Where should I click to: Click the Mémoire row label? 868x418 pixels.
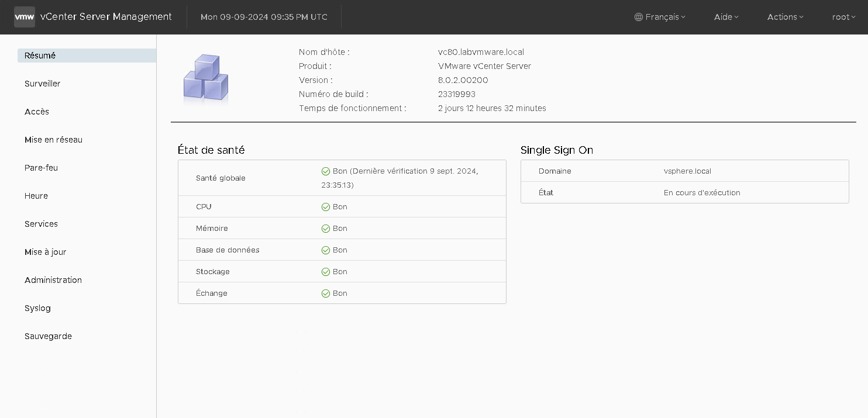click(212, 229)
